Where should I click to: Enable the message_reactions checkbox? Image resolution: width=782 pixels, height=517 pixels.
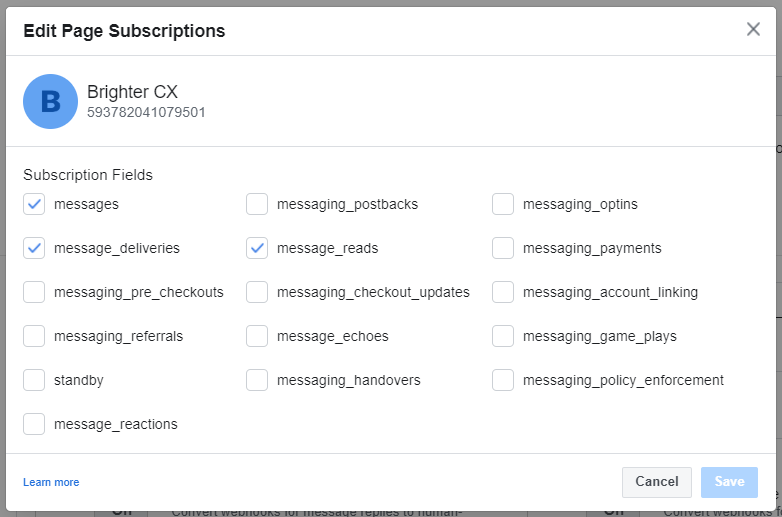(34, 424)
